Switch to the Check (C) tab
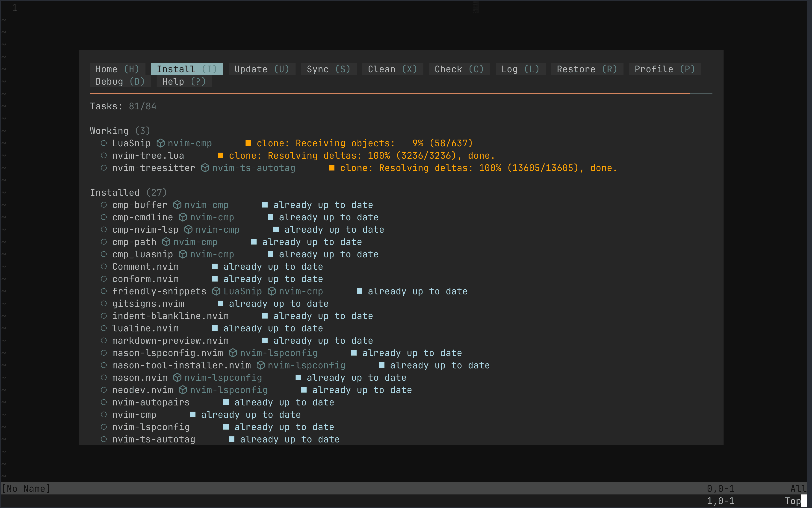Viewport: 812px width, 508px height. [459, 69]
